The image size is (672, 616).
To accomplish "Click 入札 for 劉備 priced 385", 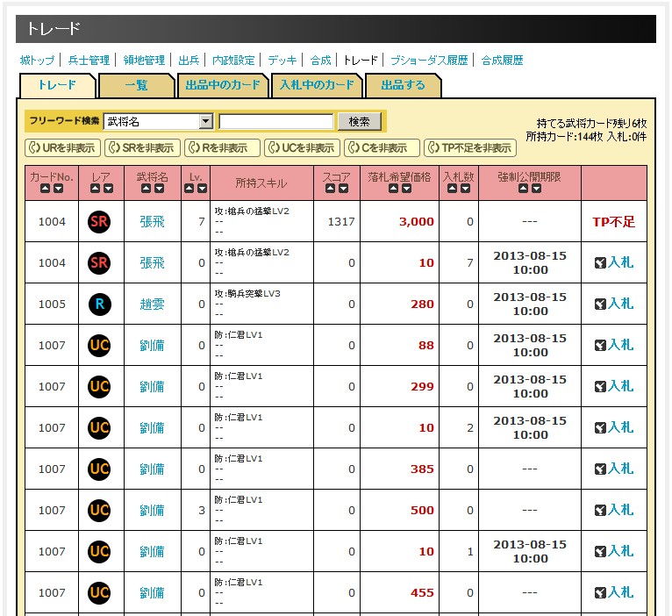I will [614, 469].
